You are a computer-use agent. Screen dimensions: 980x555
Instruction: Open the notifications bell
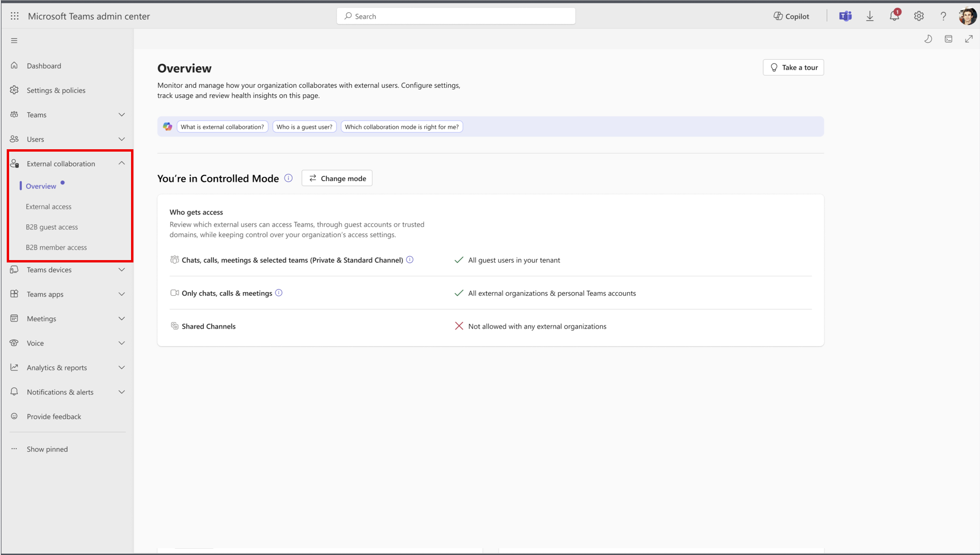point(894,16)
